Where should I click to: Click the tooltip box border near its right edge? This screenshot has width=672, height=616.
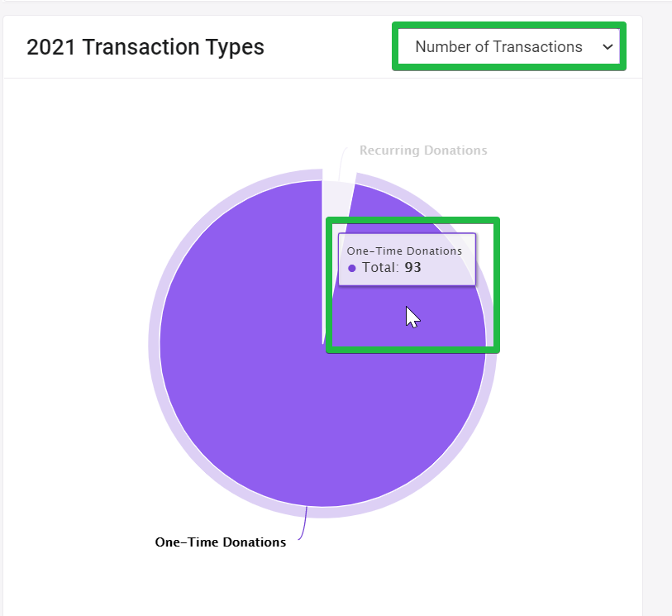point(475,260)
